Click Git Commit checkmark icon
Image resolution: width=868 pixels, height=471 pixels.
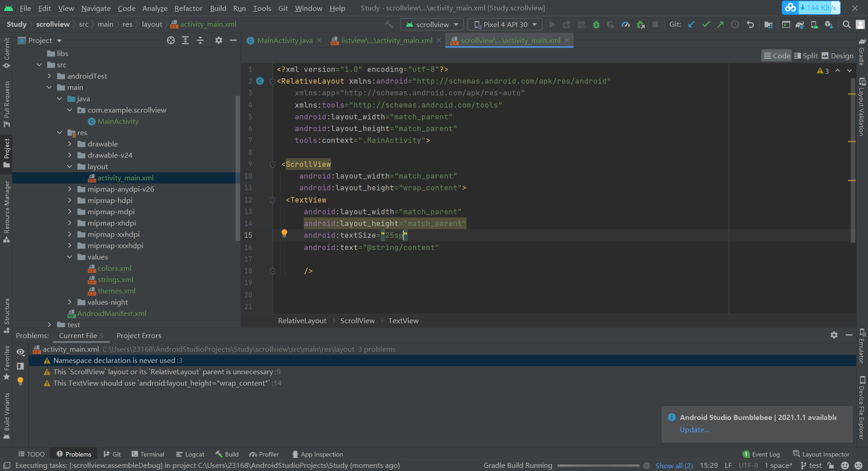coord(706,25)
